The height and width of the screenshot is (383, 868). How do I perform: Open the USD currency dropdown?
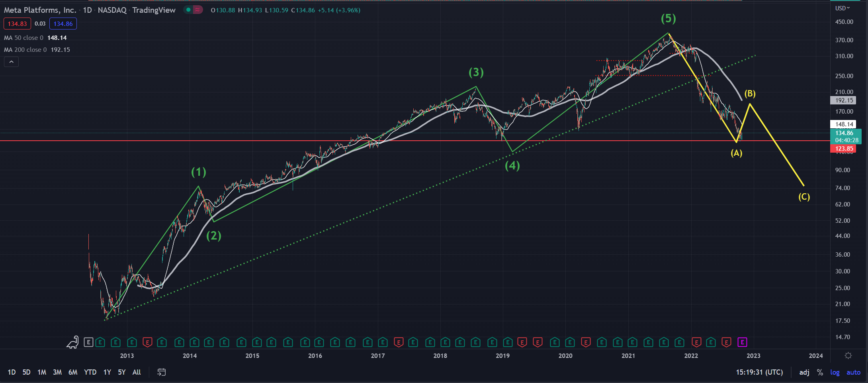pyautogui.click(x=843, y=8)
